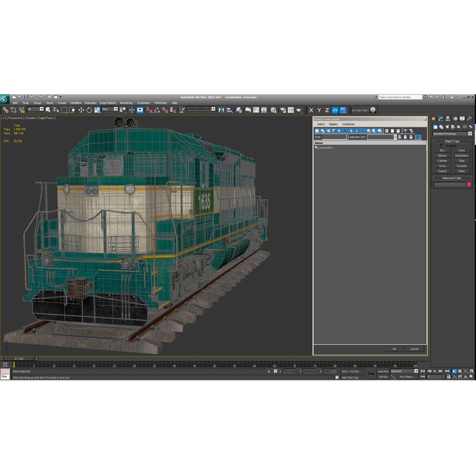Click the Display Cameras filter icon

[334, 131]
